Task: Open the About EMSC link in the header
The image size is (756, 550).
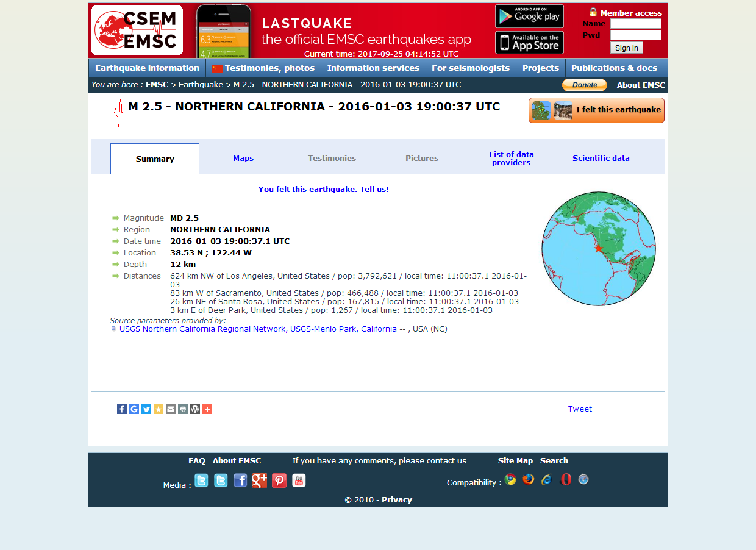Action: [641, 85]
